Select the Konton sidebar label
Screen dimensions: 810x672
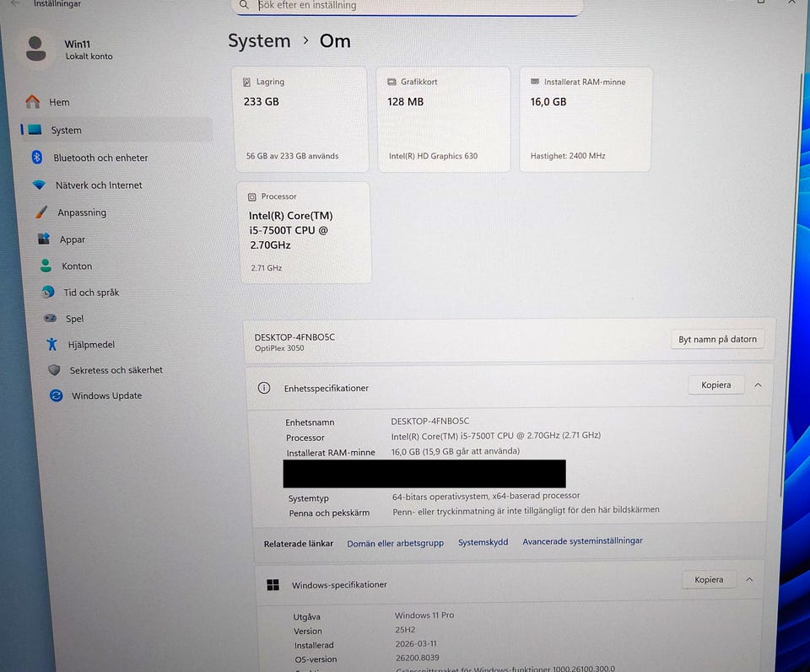[x=77, y=266]
